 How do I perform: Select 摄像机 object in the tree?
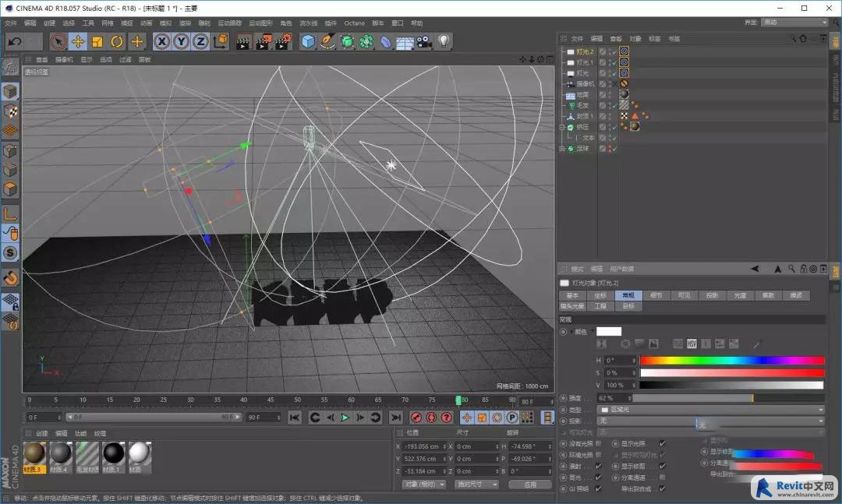point(586,83)
